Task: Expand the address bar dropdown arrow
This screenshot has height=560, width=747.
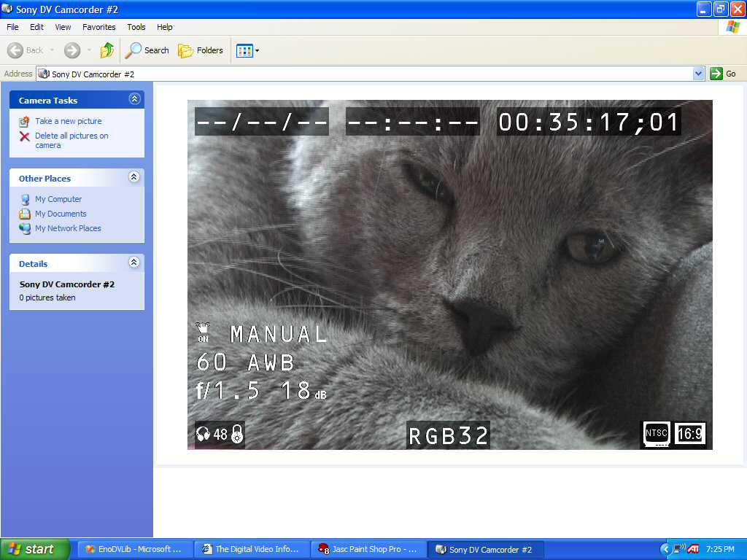Action: (698, 74)
